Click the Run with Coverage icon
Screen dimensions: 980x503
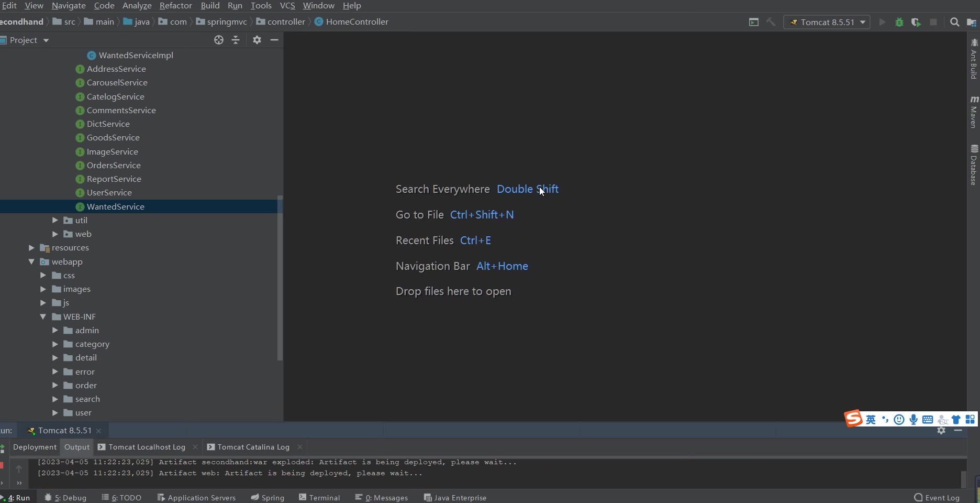coord(916,22)
